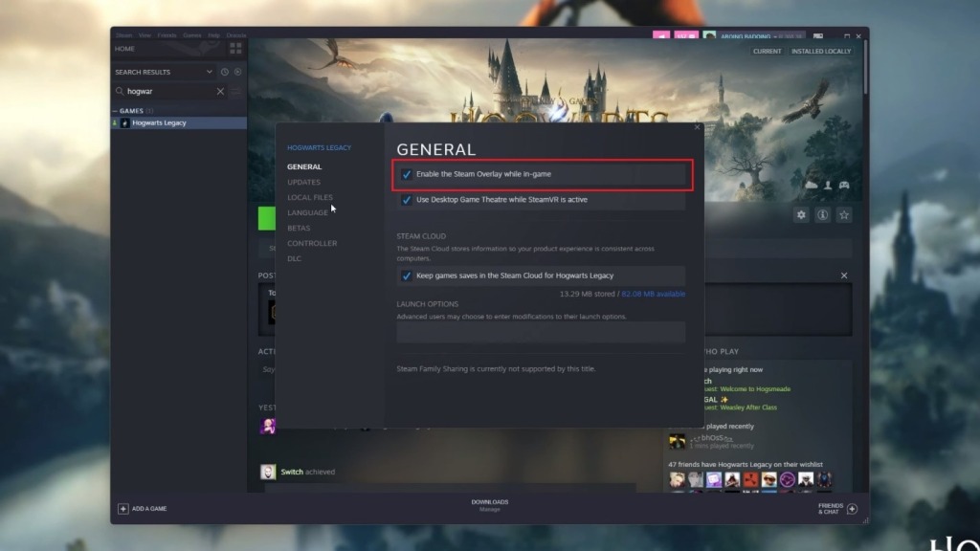Image resolution: width=980 pixels, height=551 pixels.
Task: Click the CURRENT label
Action: pyautogui.click(x=767, y=52)
